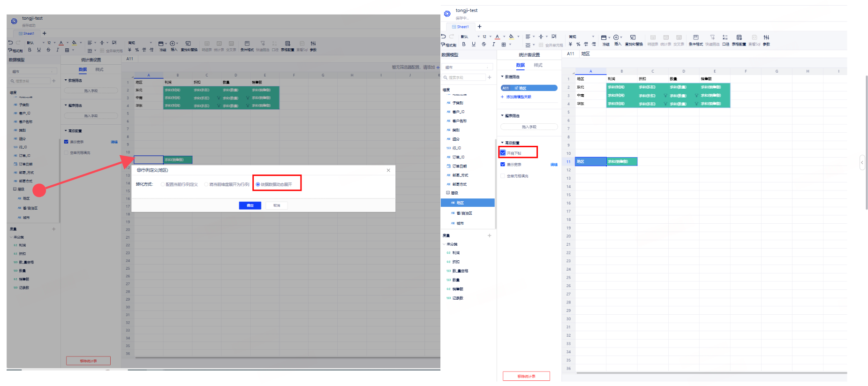Open 表格配置 in the right window toolbar
The width and height of the screenshot is (868, 386).
[x=739, y=39]
